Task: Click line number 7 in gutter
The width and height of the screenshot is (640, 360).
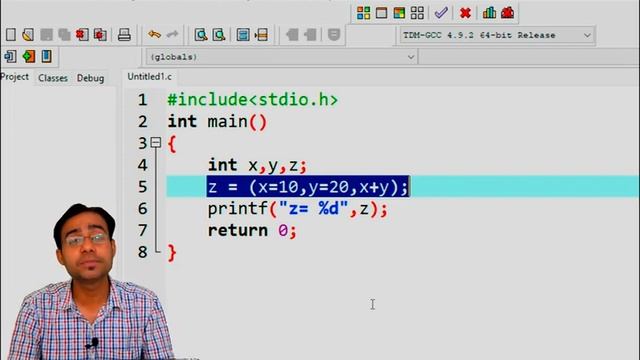Action: click(142, 231)
